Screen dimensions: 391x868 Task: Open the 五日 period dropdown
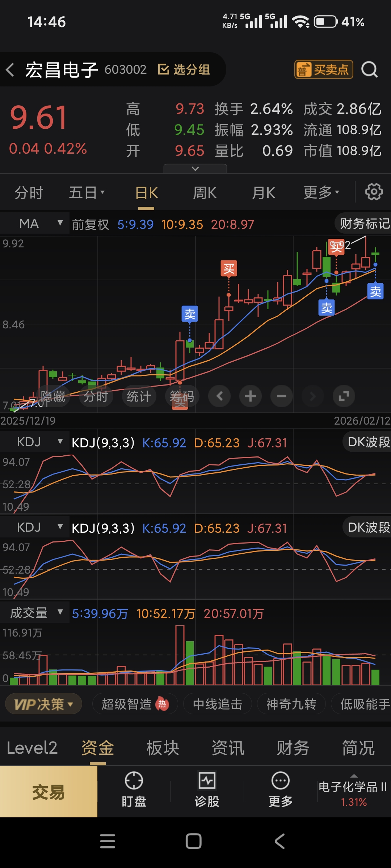(x=87, y=192)
